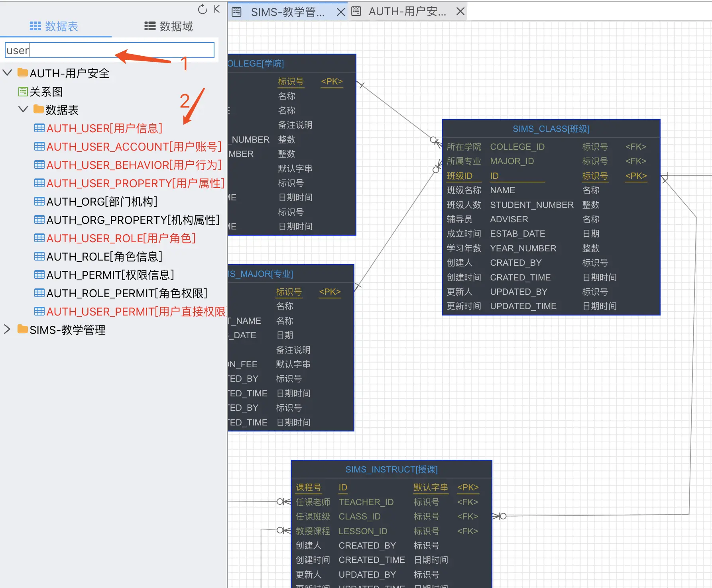This screenshot has height=588, width=712.
Task: Click the refresh icon above the tree
Action: click(x=203, y=9)
